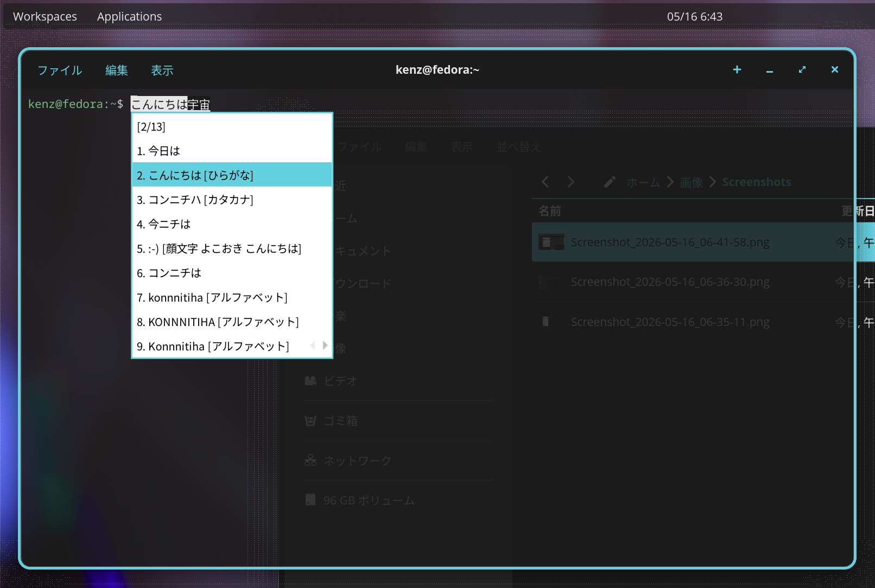Choose candidate 3. コンニチハ [カタカナ]

tap(232, 200)
